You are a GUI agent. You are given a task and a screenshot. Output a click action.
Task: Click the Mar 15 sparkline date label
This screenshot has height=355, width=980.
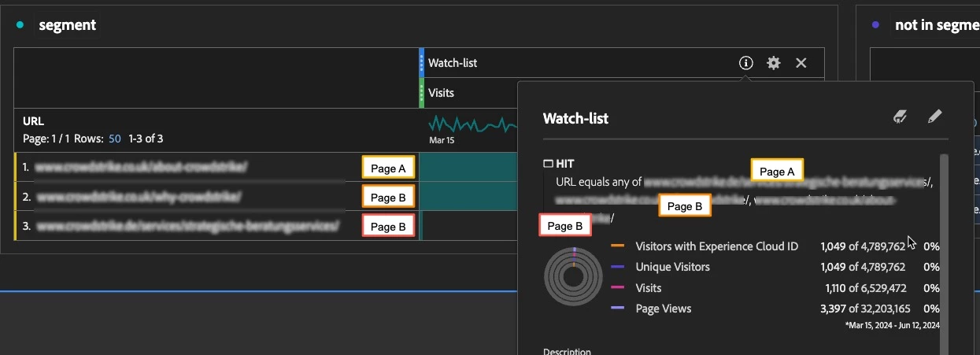442,140
